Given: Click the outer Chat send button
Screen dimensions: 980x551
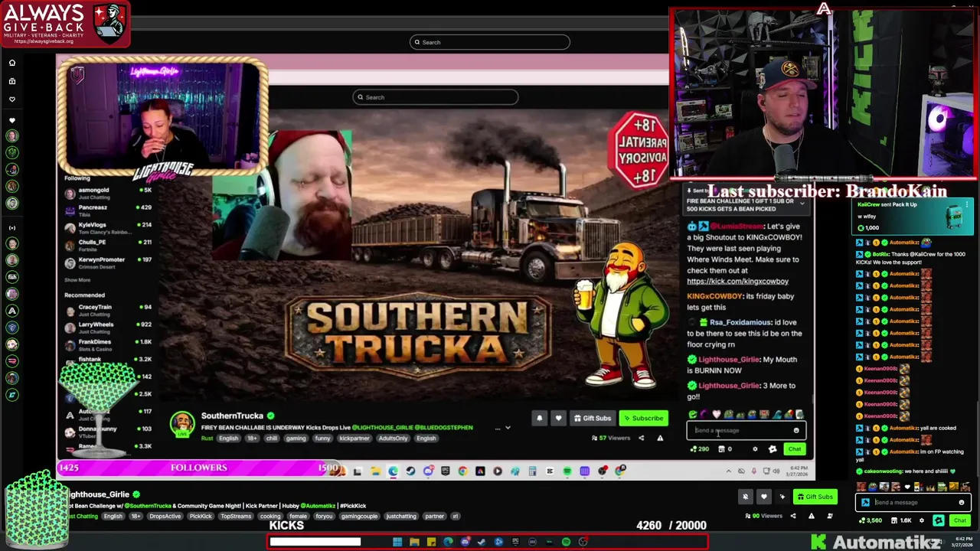Looking at the screenshot, I should (x=959, y=520).
